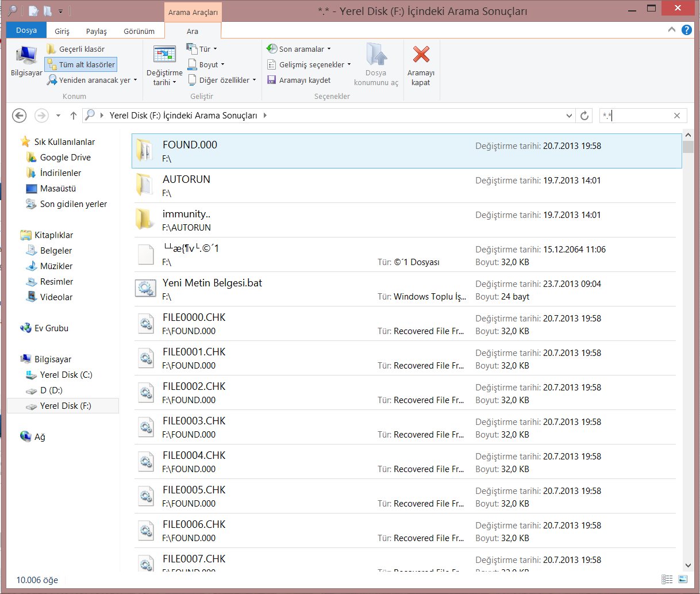The image size is (700, 594).
Task: Open Ağ network in sidebar
Action: pos(39,436)
